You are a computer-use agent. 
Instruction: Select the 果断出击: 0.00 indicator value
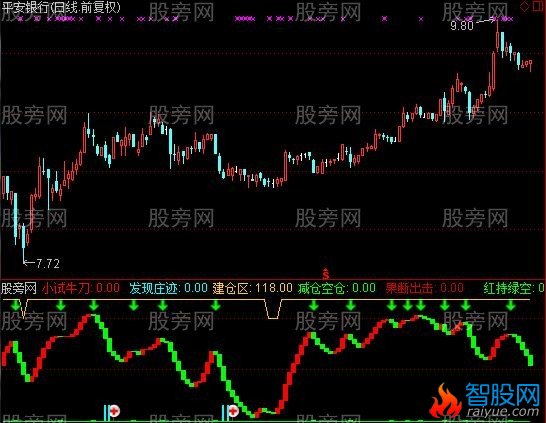click(424, 288)
